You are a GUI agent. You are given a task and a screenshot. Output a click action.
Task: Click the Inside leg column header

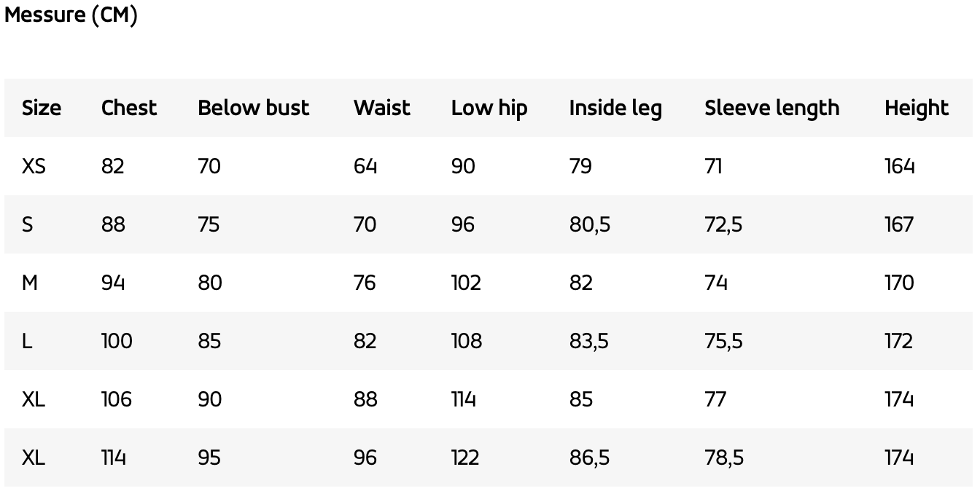615,108
